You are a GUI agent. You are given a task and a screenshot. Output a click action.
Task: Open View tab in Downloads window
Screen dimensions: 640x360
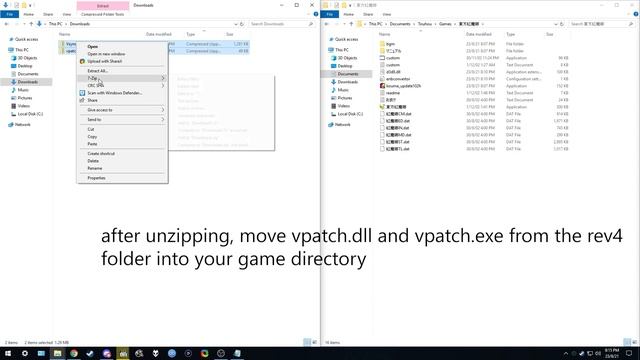click(x=67, y=14)
